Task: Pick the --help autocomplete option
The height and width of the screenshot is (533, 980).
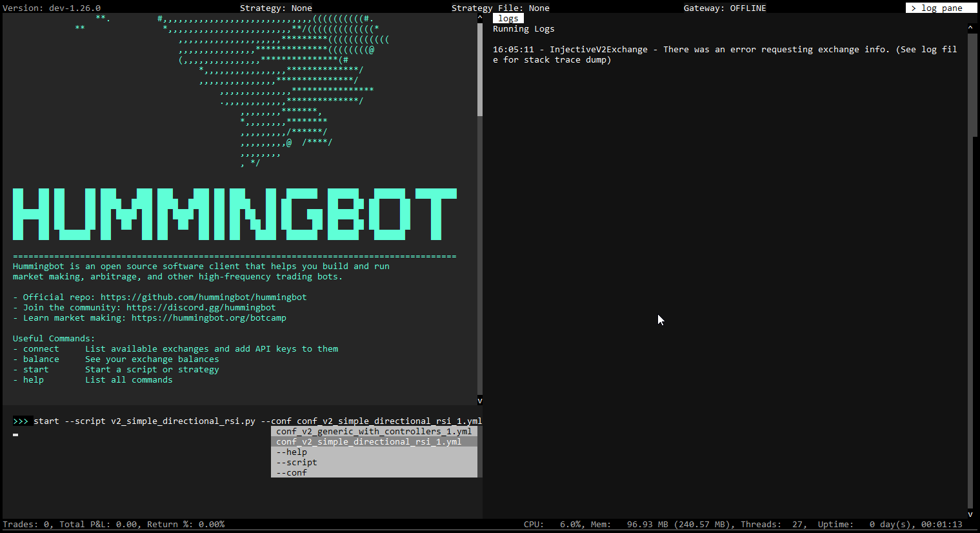Action: coord(292,452)
